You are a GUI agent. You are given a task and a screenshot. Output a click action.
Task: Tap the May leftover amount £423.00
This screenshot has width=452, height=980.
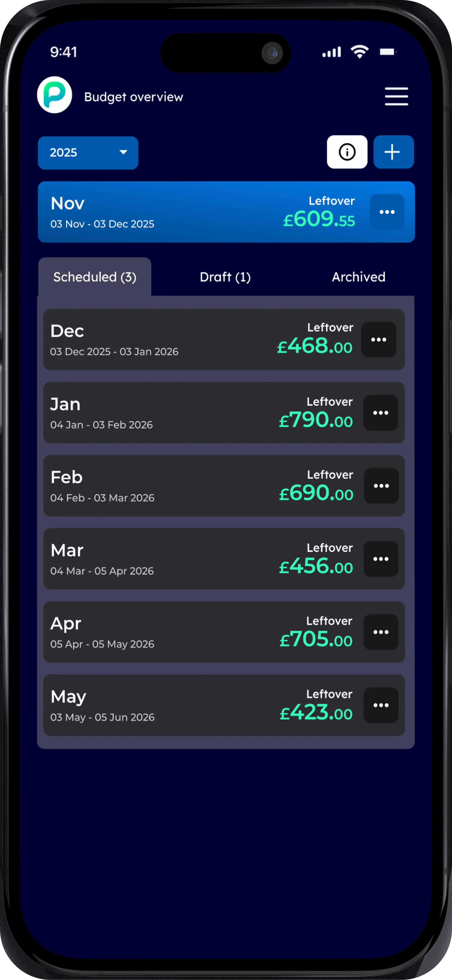[316, 713]
